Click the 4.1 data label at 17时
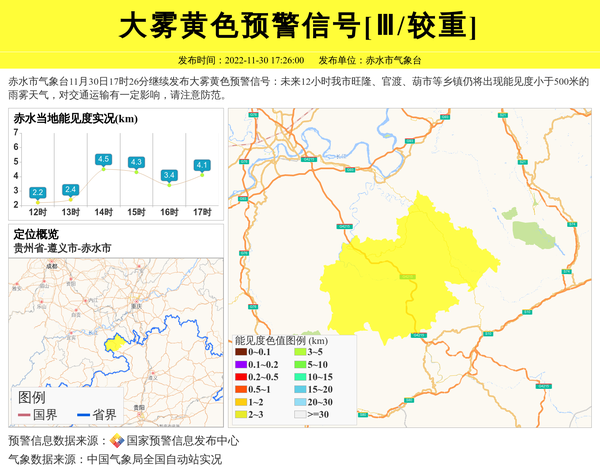600x471 pixels. pyautogui.click(x=202, y=165)
